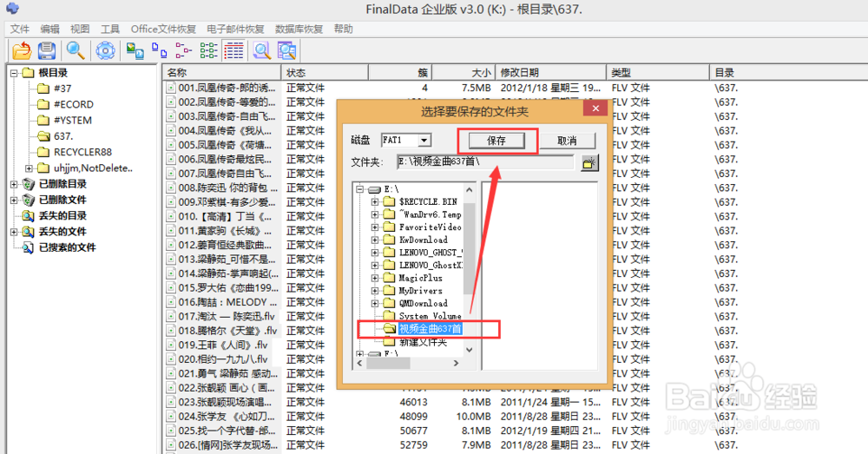Select file 001.凤凰传奇-郎的诱...

pos(227,88)
